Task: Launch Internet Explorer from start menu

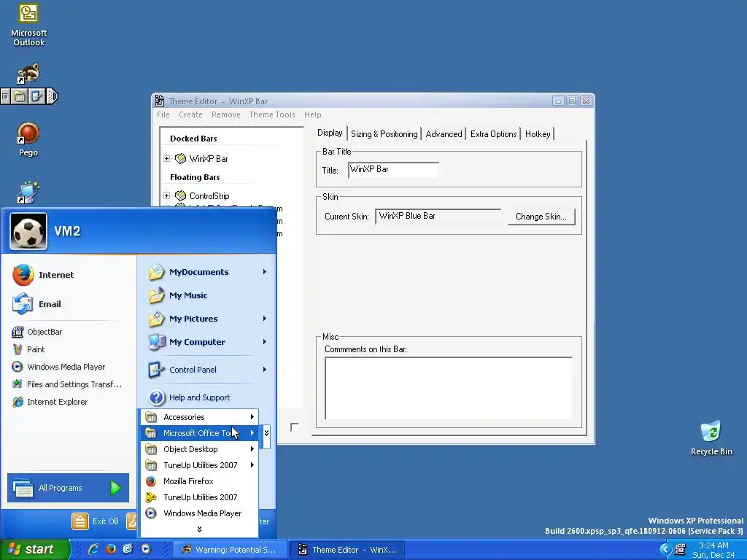Action: [50, 402]
